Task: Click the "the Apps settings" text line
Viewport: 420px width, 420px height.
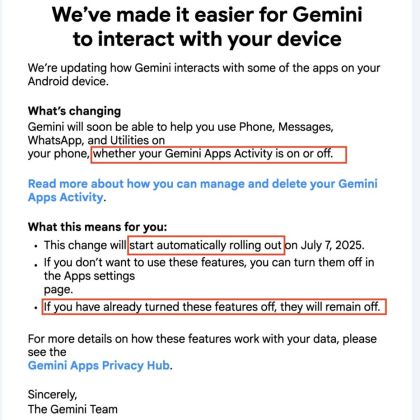Action: pos(89,276)
